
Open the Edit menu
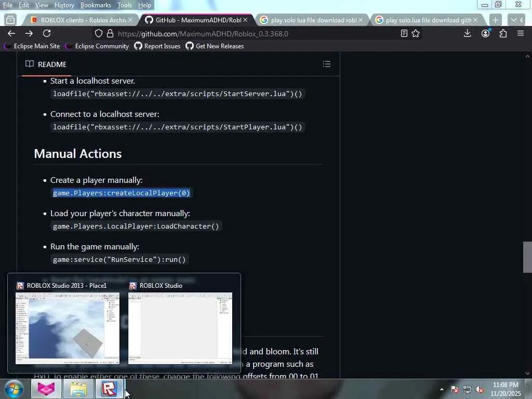23,5
